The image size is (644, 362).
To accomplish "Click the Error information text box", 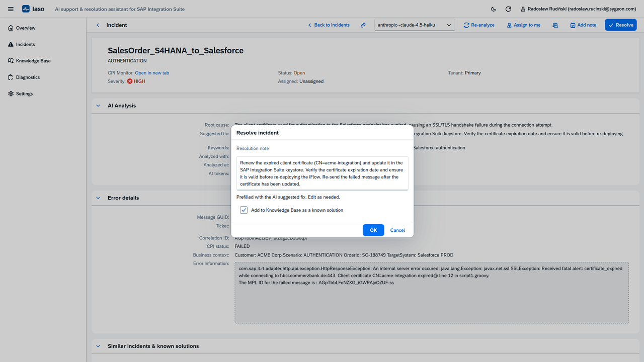I will pos(432,293).
